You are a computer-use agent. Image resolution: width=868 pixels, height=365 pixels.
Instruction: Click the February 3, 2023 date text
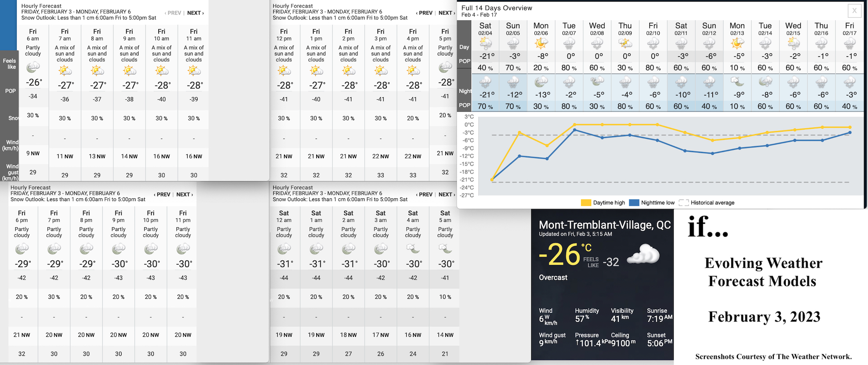click(x=764, y=317)
